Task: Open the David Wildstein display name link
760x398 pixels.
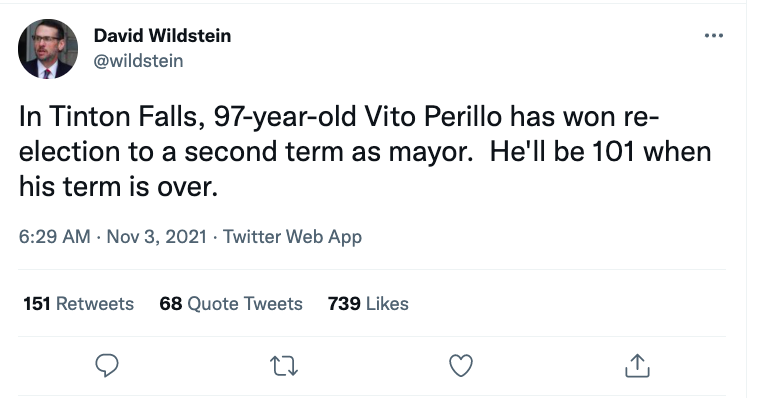Action: tap(162, 35)
